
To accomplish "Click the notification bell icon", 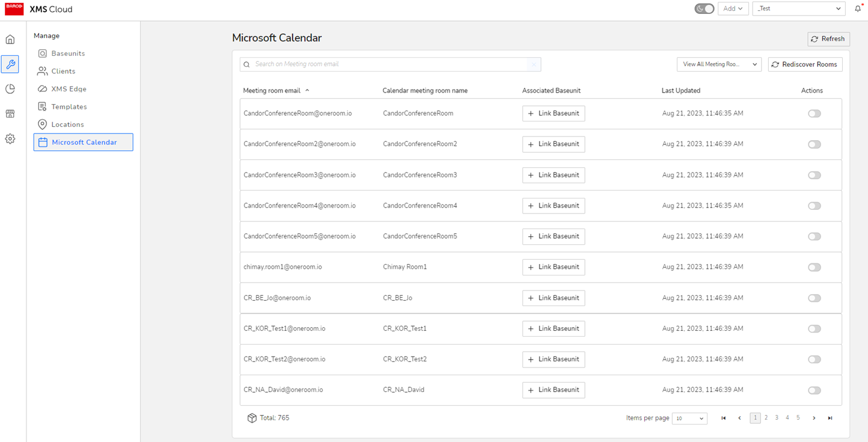I will point(857,9).
